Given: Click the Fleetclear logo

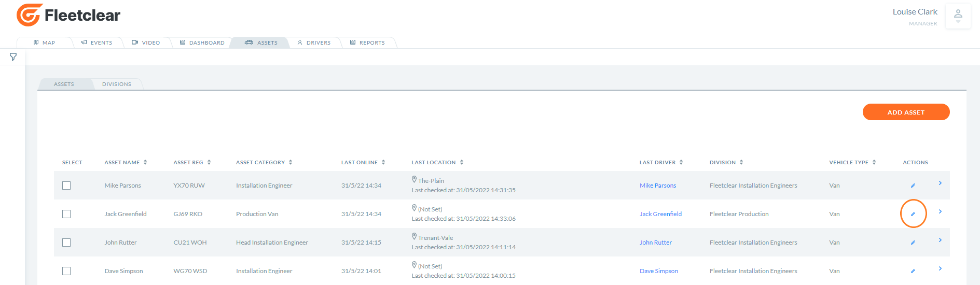Looking at the screenshot, I should click(68, 15).
